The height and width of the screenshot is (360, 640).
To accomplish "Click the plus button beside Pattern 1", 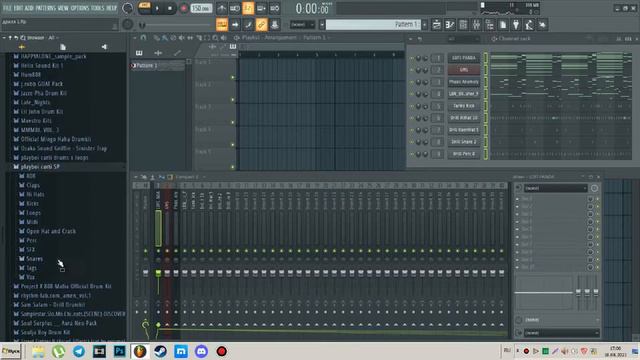I will [x=425, y=25].
